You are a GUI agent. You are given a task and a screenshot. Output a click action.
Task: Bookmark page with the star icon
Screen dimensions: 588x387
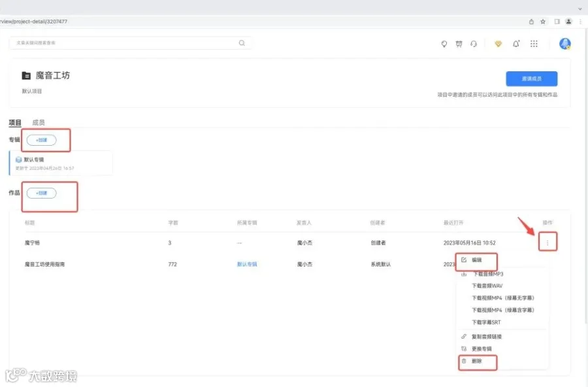(x=543, y=22)
